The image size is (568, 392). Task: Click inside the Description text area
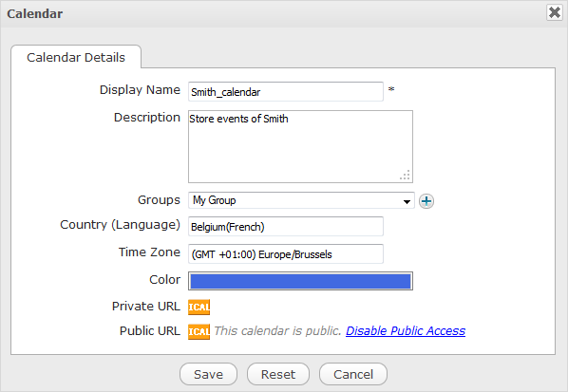click(300, 146)
